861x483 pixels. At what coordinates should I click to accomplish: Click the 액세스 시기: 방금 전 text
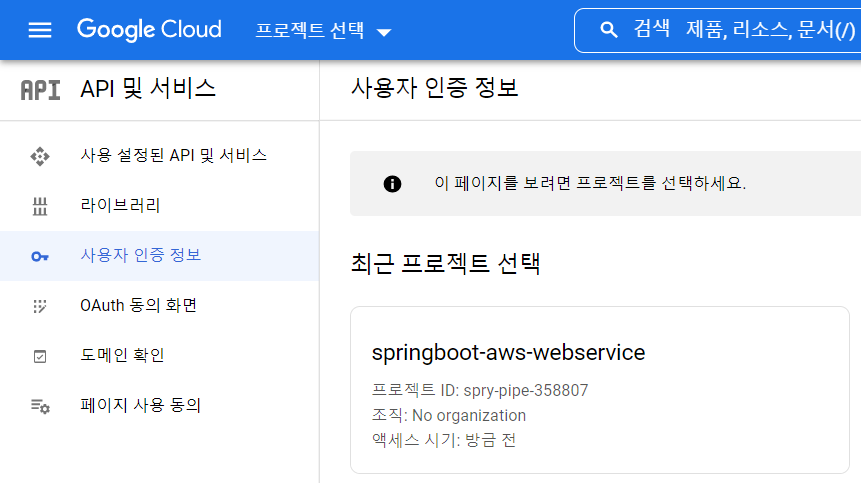[x=444, y=440]
